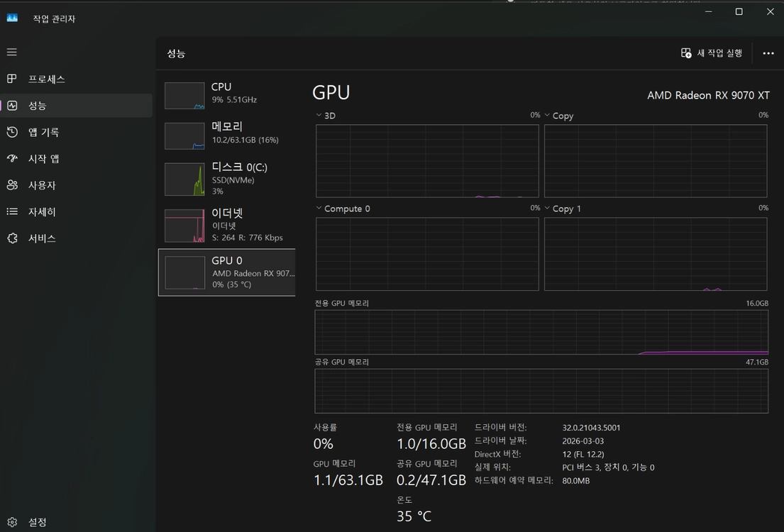Select the CPU performance mini graph
This screenshot has width=784, height=532.
pos(184,96)
